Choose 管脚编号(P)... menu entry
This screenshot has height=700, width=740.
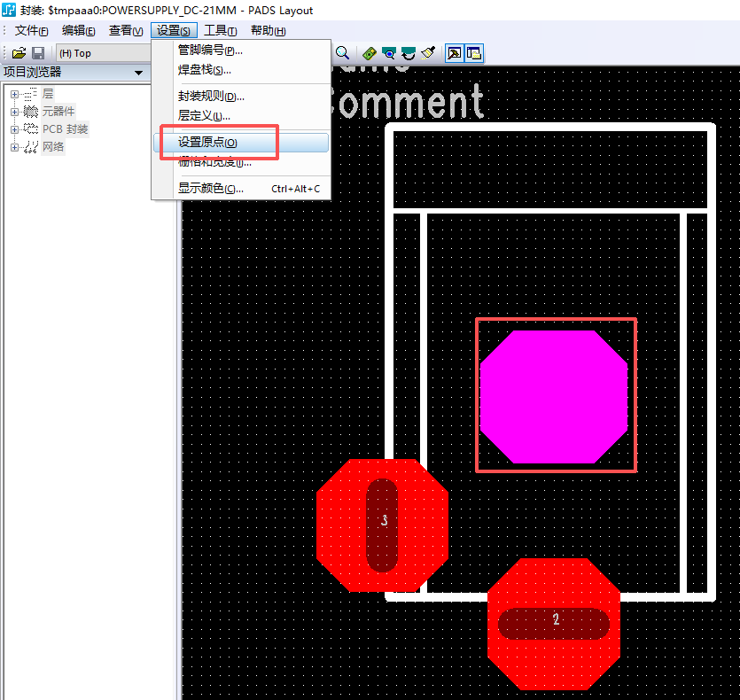pos(241,50)
